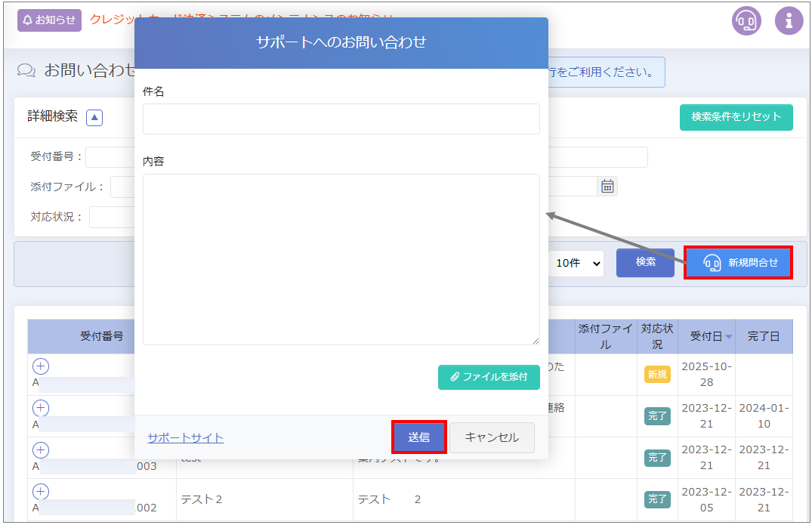Expand the row ending in 003

coord(41,450)
